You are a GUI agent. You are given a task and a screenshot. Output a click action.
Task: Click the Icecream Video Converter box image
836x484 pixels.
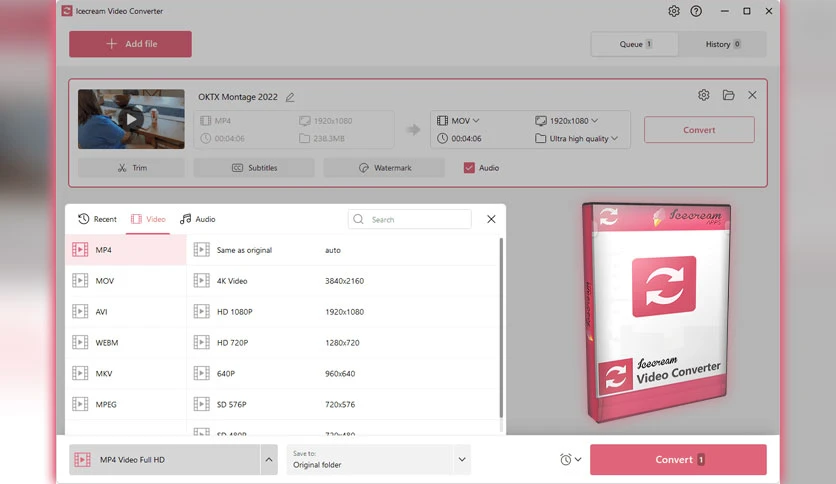(x=656, y=312)
